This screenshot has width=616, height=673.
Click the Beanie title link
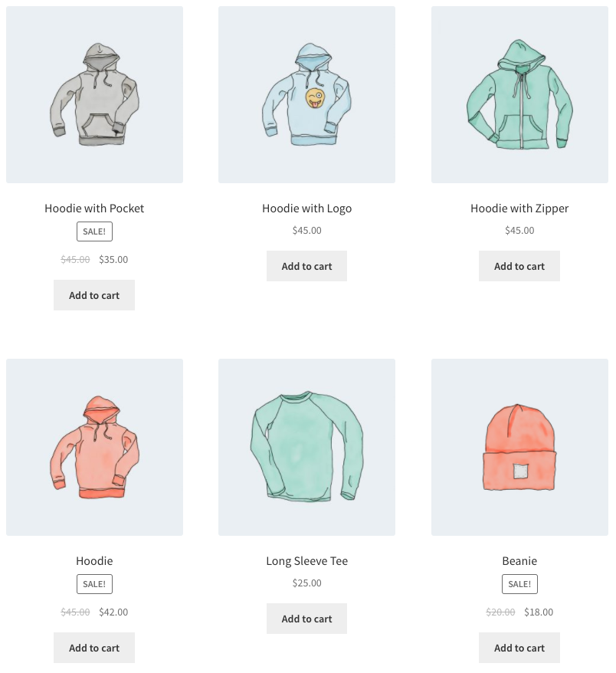pos(519,561)
